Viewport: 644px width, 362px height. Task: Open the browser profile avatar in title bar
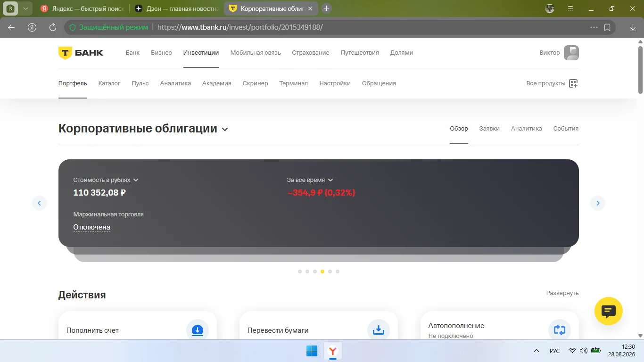coord(549,8)
